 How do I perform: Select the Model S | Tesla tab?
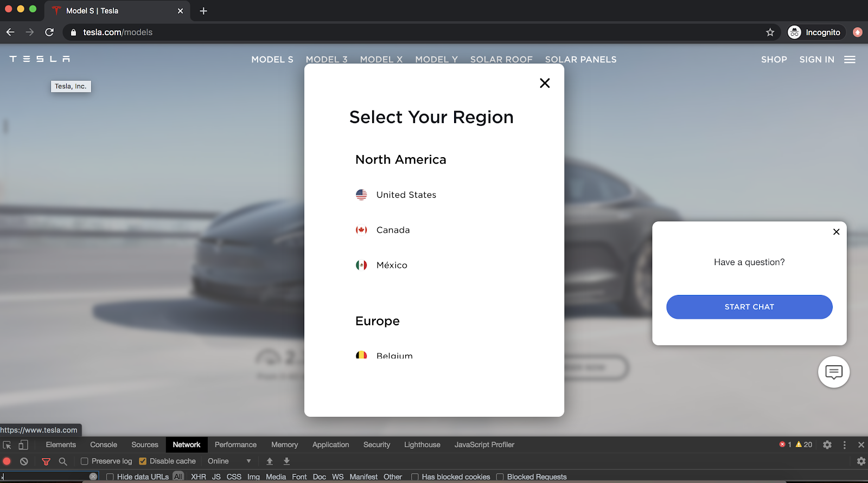(x=117, y=11)
